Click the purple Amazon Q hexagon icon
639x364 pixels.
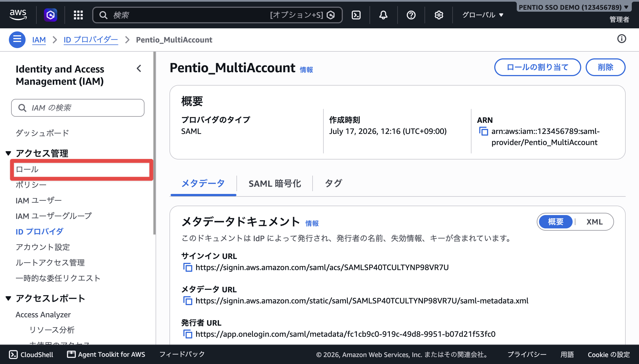coord(51,15)
